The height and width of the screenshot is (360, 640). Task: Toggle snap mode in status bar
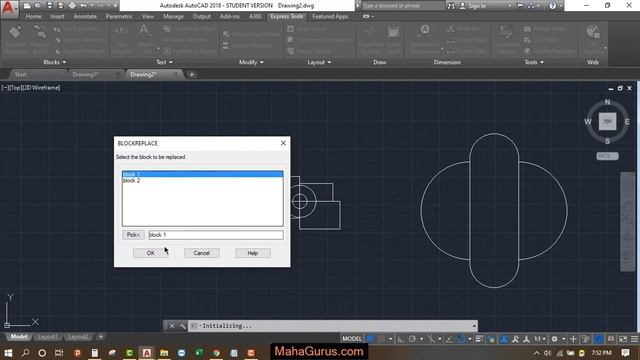[382, 339]
